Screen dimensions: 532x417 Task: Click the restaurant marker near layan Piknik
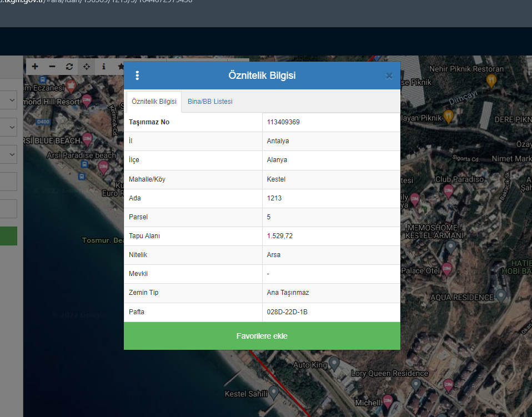pos(448,117)
